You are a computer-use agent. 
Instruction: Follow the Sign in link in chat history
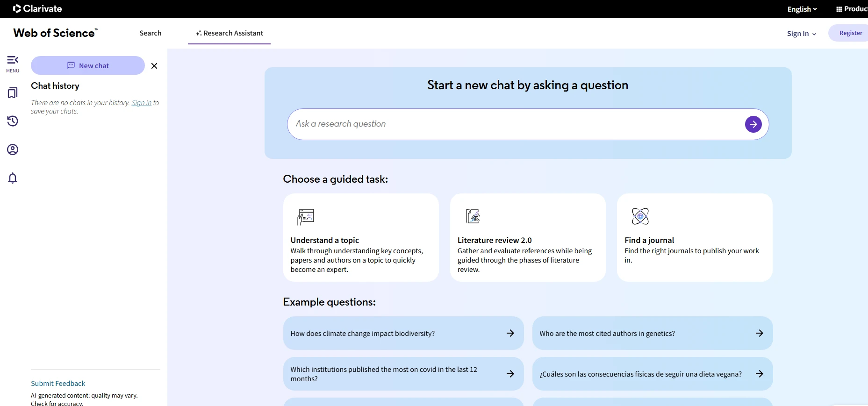point(142,103)
